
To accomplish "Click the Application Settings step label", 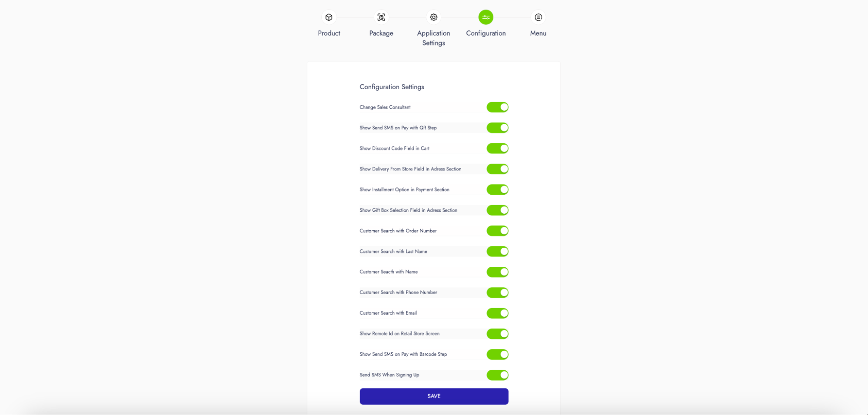I will coord(433,38).
